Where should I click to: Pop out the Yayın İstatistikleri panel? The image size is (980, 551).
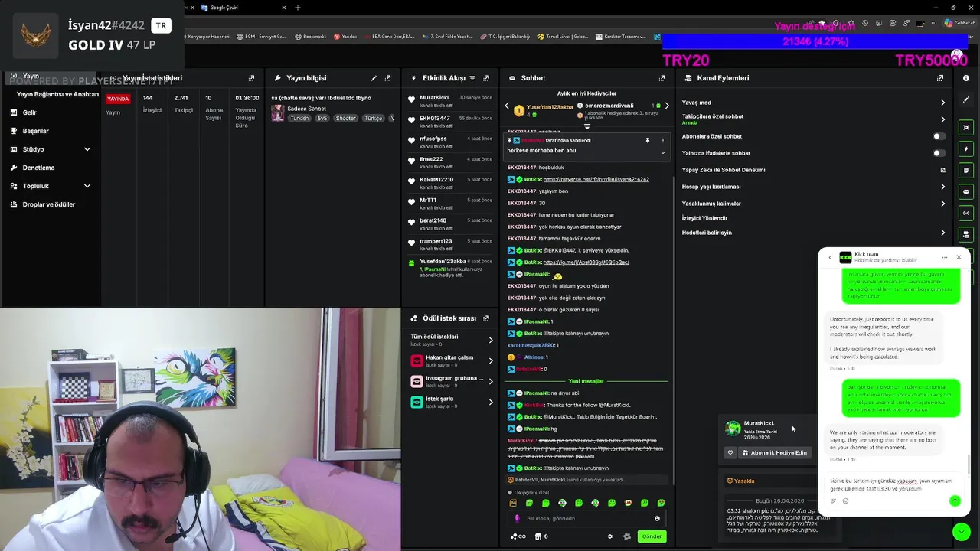[251, 78]
